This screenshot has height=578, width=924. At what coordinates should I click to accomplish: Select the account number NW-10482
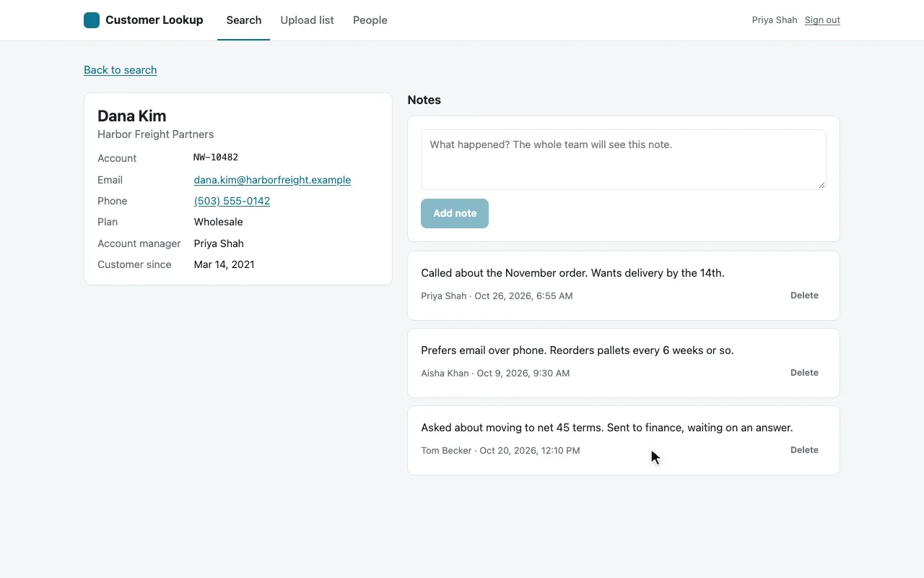pyautogui.click(x=216, y=158)
